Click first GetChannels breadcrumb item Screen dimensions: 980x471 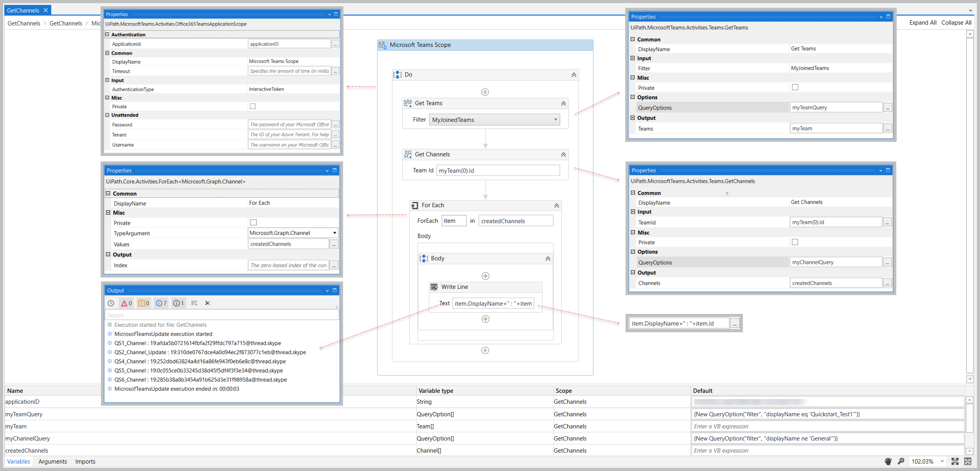tap(24, 23)
